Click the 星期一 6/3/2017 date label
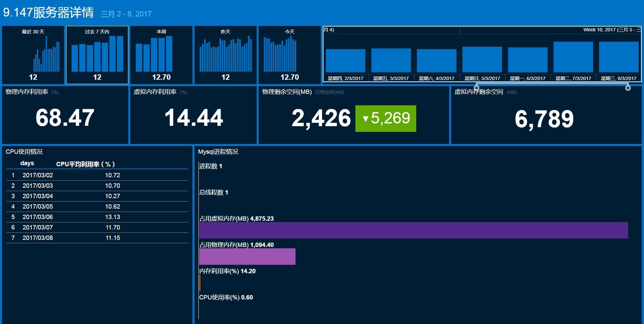644x324 pixels. click(x=528, y=78)
